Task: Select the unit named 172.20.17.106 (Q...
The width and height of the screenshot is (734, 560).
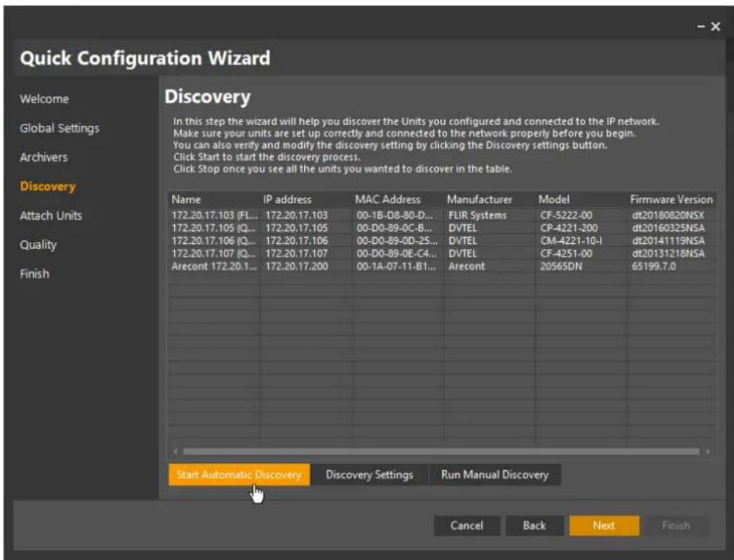Action: pos(214,241)
